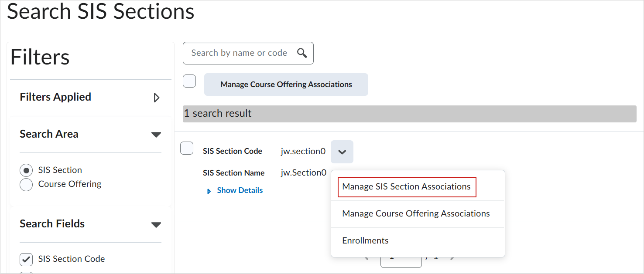Click the Search Fields collapse chevron
This screenshot has width=644, height=274.
tap(156, 224)
